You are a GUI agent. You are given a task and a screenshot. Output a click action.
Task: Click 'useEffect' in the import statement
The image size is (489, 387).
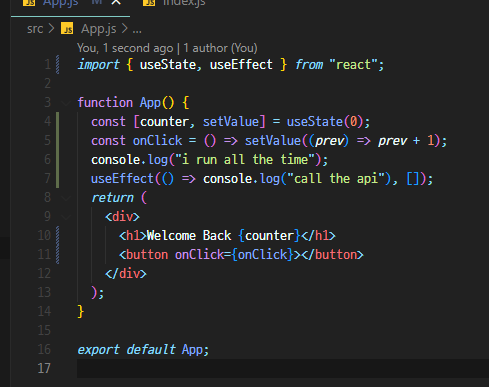coord(241,65)
